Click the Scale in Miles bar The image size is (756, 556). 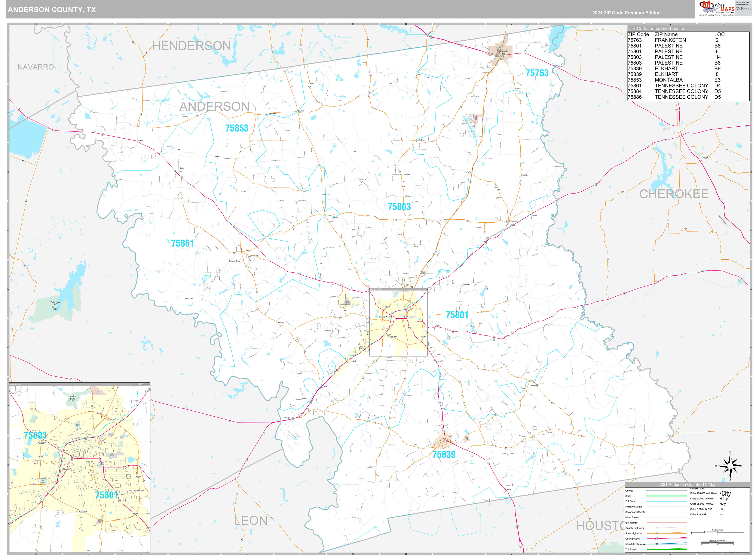pyautogui.click(x=717, y=532)
